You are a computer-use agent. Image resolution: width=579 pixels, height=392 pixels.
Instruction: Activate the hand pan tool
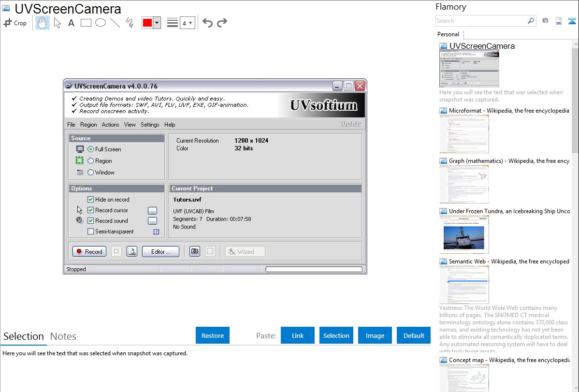click(43, 23)
